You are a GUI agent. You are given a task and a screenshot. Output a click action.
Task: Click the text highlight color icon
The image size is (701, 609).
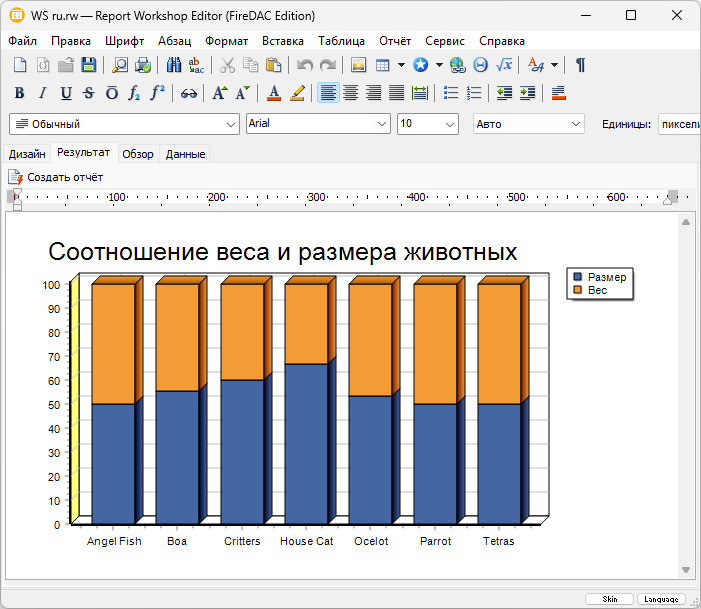click(297, 93)
